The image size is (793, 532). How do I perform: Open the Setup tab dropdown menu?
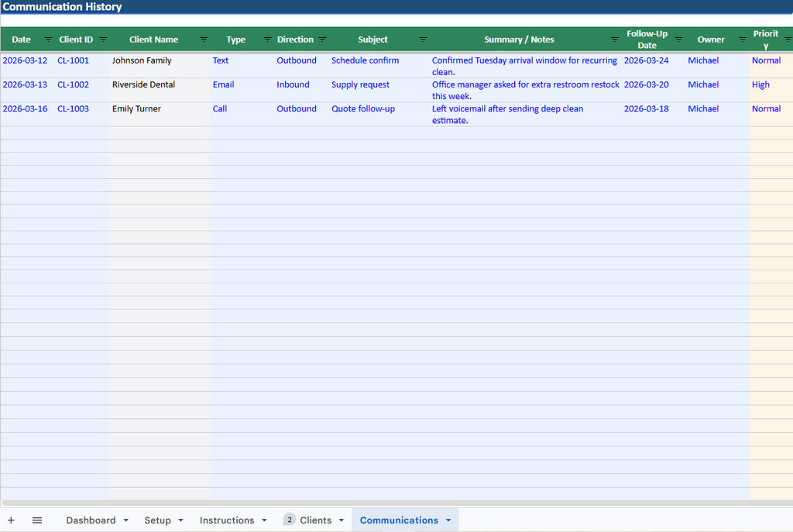181,520
